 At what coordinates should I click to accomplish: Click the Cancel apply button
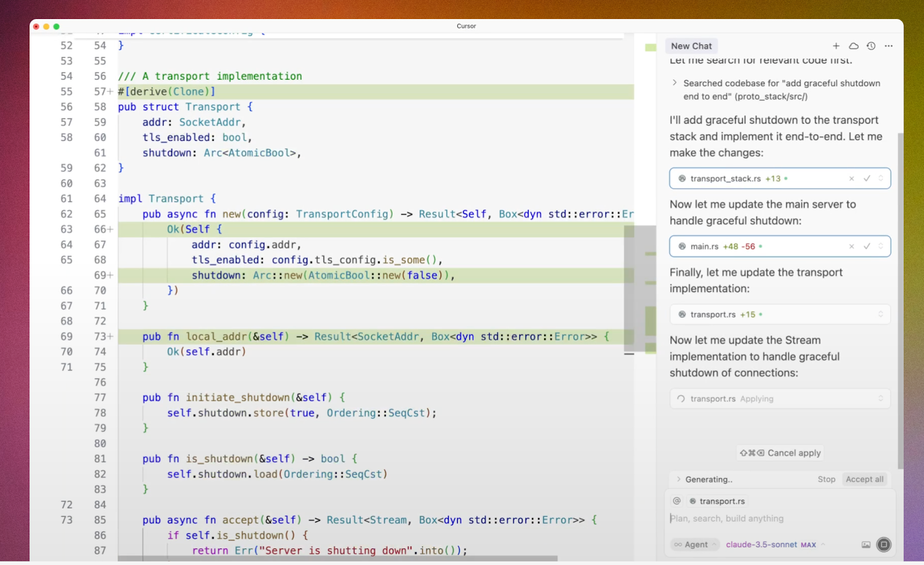(780, 453)
